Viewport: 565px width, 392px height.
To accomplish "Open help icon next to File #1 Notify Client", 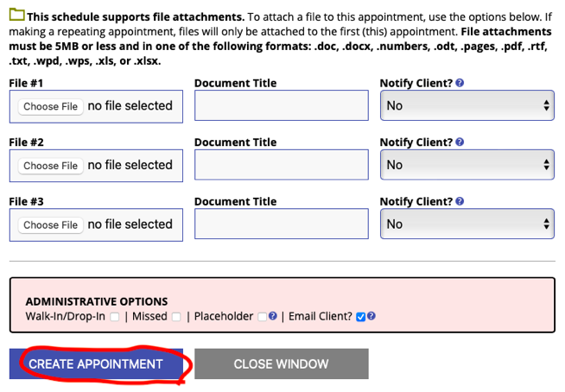I will coord(460,83).
